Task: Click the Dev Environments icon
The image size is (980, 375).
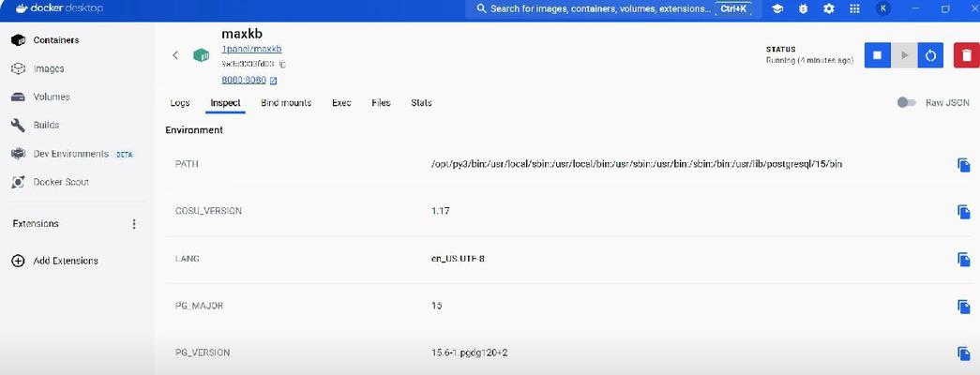Action: [18, 154]
